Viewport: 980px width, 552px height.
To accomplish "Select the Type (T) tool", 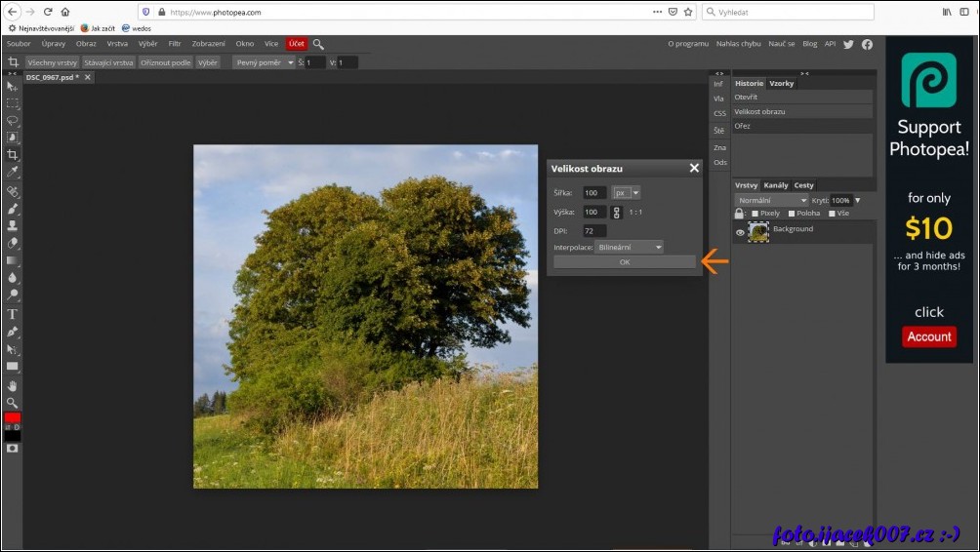I will tap(13, 314).
